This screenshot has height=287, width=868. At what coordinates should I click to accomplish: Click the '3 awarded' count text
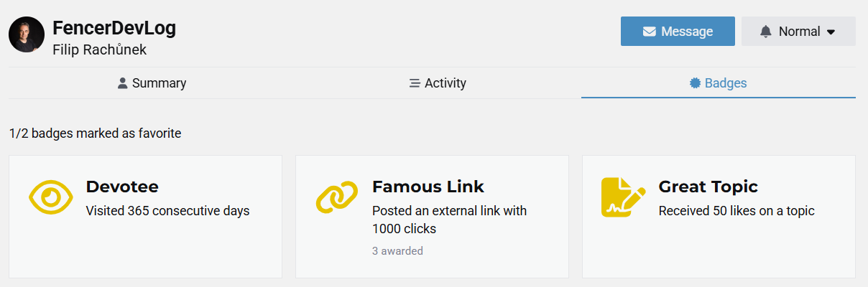pos(397,251)
